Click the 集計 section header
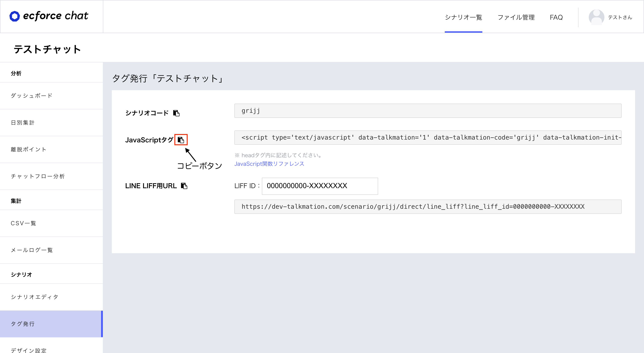 16,201
